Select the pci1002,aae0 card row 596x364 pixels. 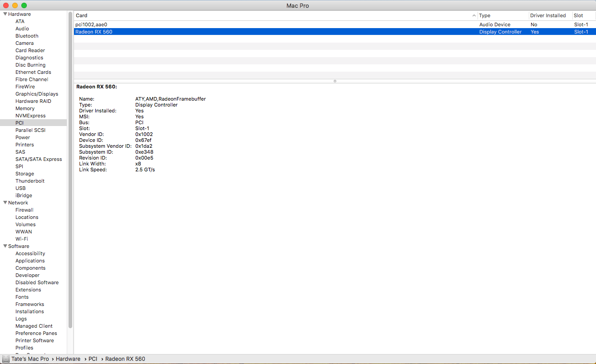pos(335,24)
